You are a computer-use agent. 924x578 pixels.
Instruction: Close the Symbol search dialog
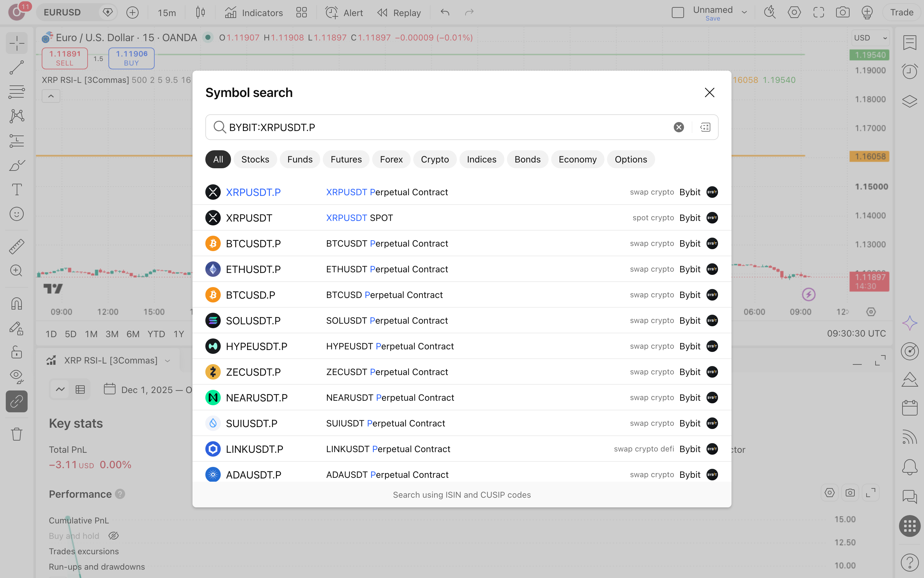click(709, 92)
